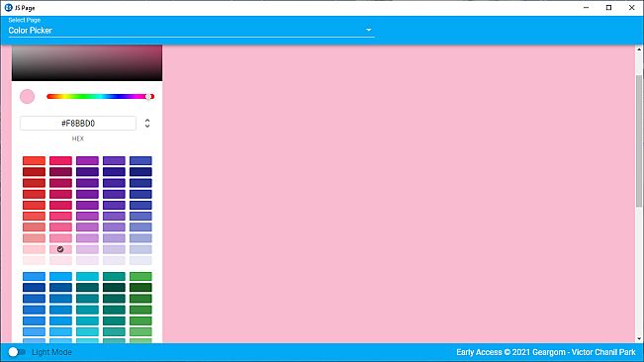This screenshot has height=362, width=644.
Task: Click the hue slider's rainbow track
Action: click(x=100, y=97)
